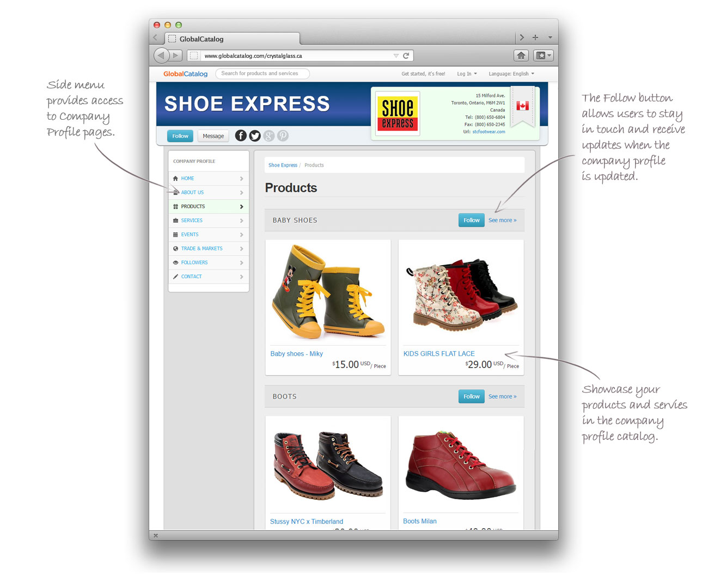Open the Google Plus icon

(x=269, y=136)
